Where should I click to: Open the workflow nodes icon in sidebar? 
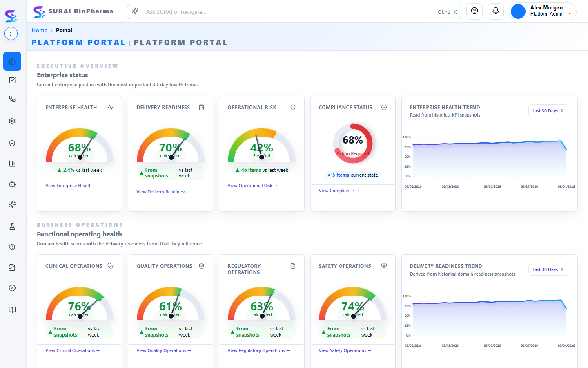tap(12, 99)
